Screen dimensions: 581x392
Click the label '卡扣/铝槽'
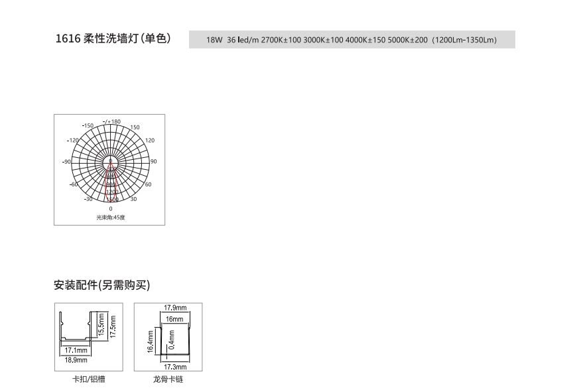point(89,379)
